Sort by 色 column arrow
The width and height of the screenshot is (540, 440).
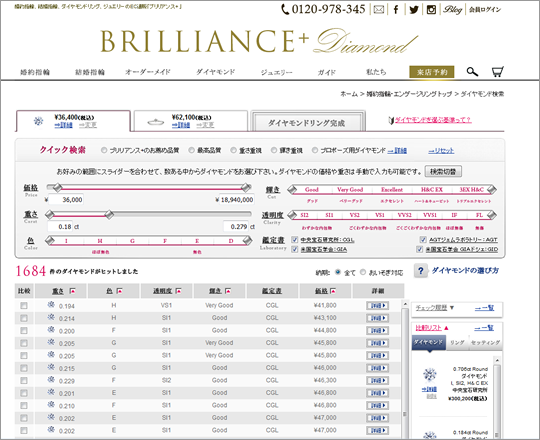pyautogui.click(x=120, y=291)
